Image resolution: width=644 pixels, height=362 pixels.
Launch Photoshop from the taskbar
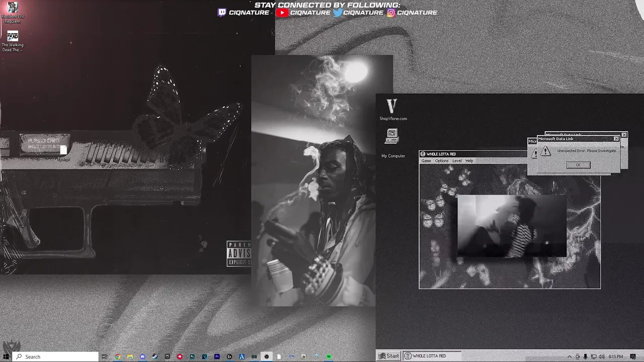192,356
